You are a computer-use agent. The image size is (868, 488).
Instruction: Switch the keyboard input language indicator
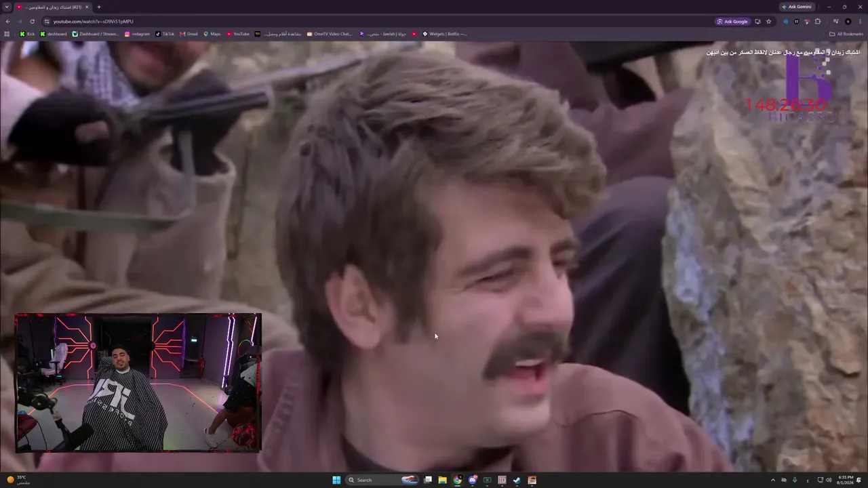point(808,480)
